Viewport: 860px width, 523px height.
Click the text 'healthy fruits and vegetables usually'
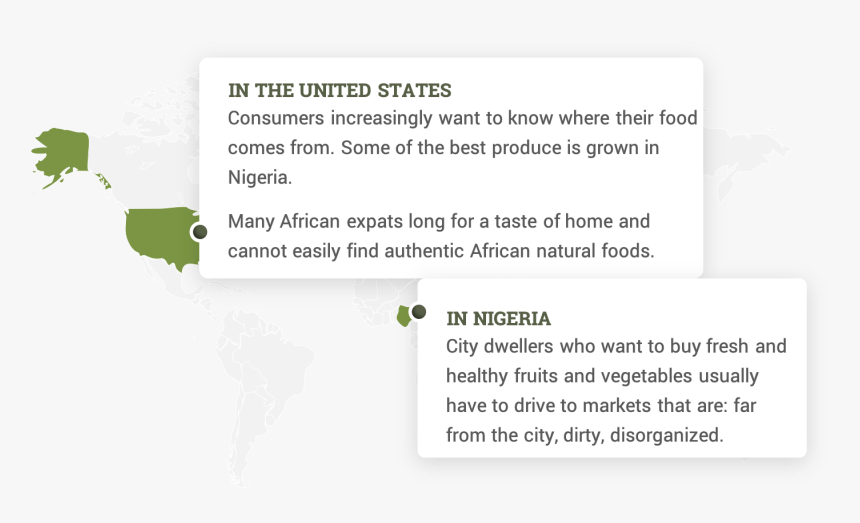tap(602, 376)
